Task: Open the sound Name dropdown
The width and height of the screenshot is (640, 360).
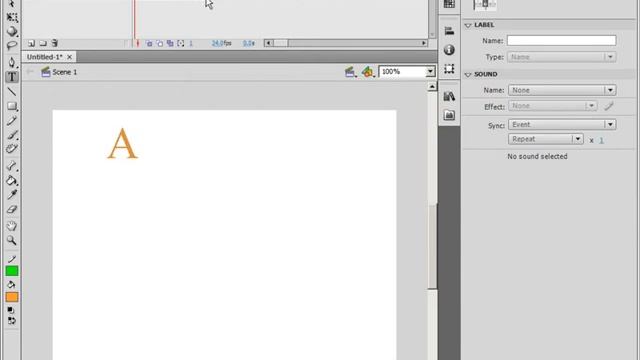Action: [562, 90]
